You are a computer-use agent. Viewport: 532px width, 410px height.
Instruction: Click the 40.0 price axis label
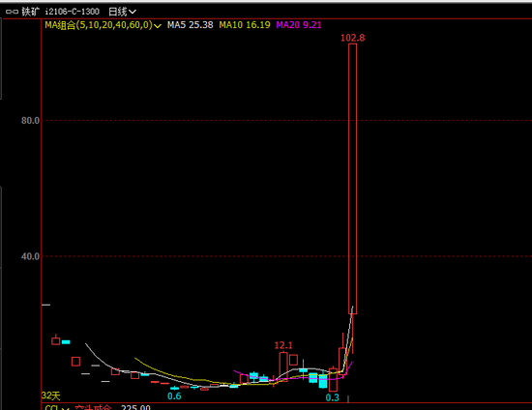tap(30, 256)
